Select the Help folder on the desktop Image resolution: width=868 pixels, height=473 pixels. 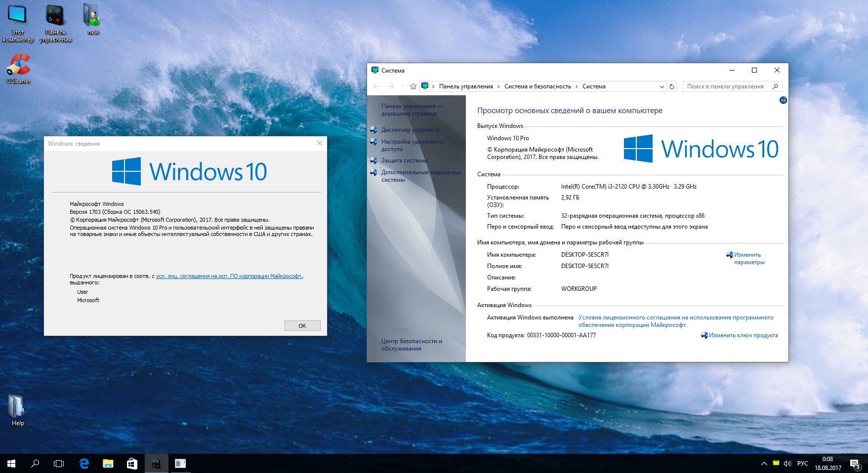(18, 411)
